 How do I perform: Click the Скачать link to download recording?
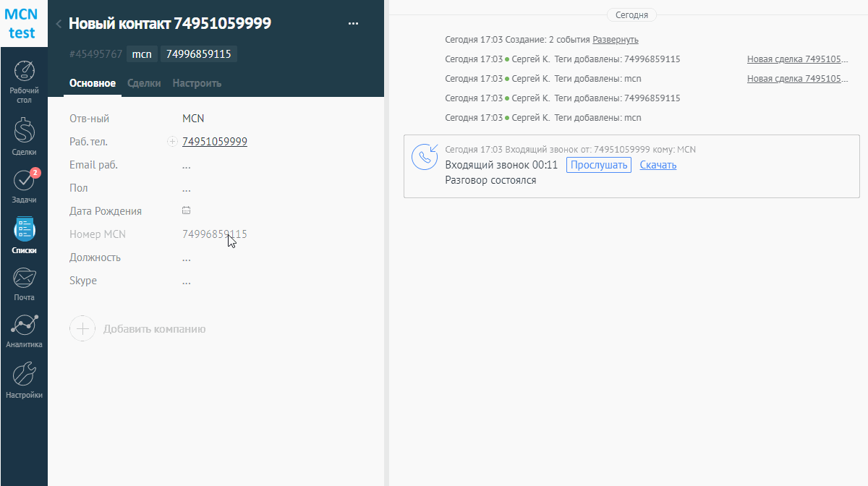click(658, 165)
